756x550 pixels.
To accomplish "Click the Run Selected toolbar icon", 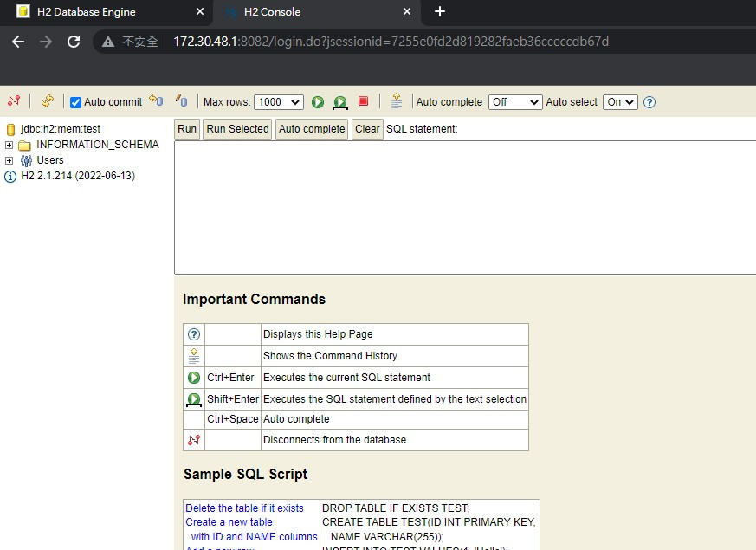I will pyautogui.click(x=340, y=102).
